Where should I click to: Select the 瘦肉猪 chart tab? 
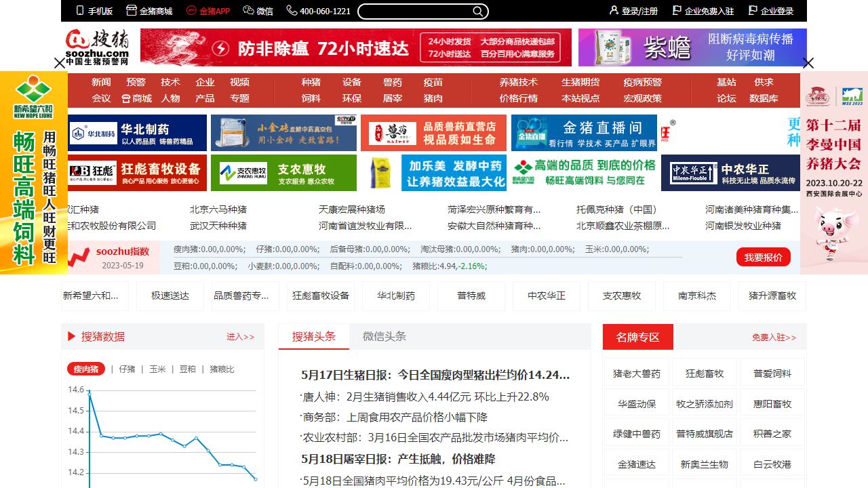point(86,369)
